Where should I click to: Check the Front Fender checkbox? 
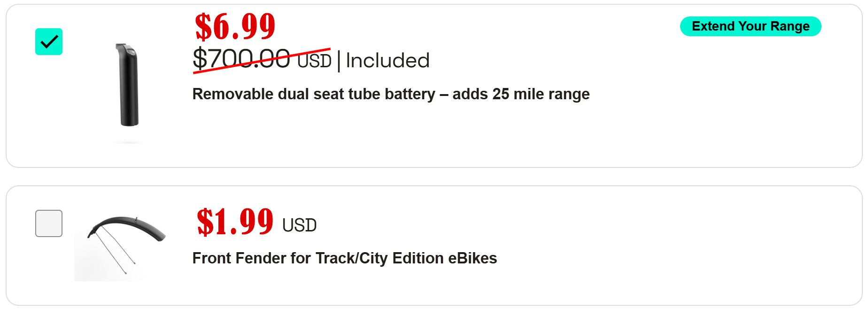[x=49, y=223]
